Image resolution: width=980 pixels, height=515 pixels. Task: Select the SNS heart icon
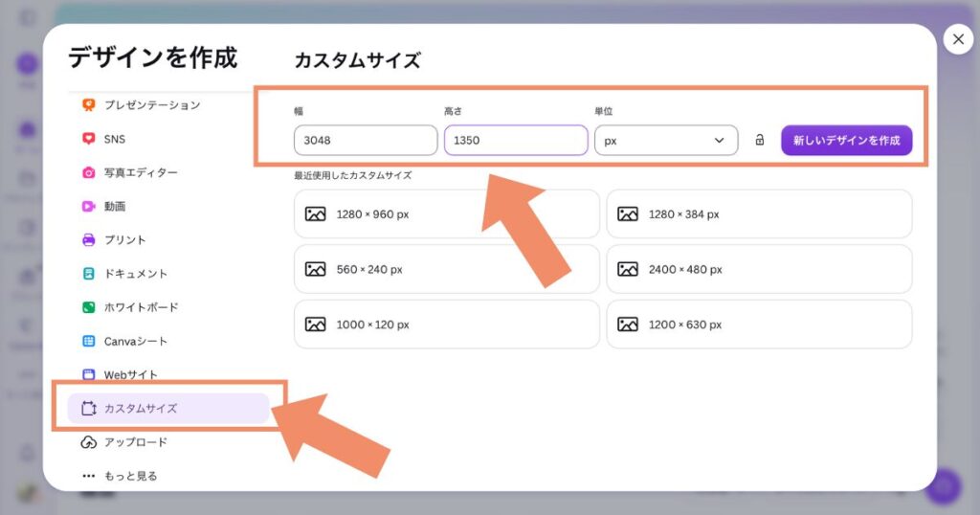coord(89,139)
